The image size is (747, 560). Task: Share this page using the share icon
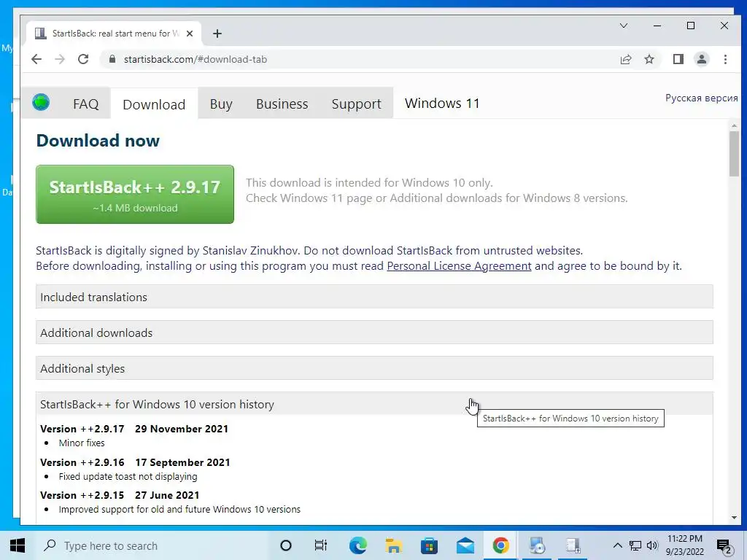[x=625, y=59]
